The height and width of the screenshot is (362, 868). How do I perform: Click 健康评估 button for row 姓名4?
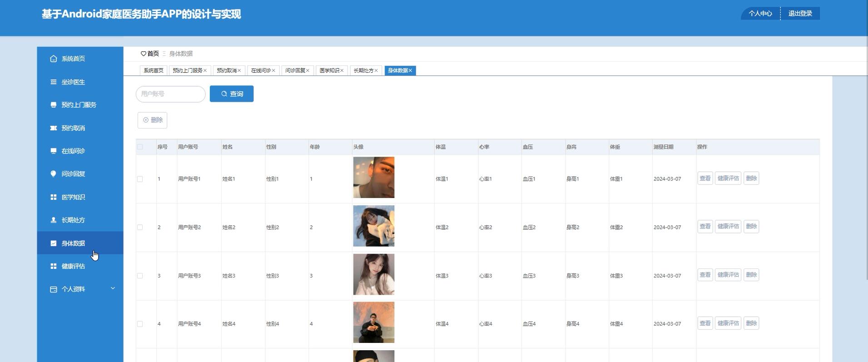coord(728,323)
